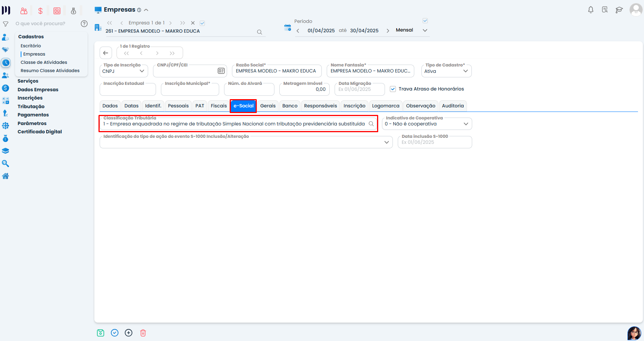Open the Tributação menu section
Screen dimensions: 644x341
(31, 107)
